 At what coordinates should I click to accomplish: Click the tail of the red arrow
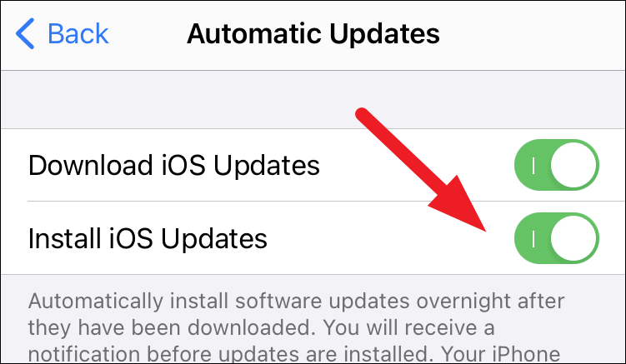click(x=363, y=115)
